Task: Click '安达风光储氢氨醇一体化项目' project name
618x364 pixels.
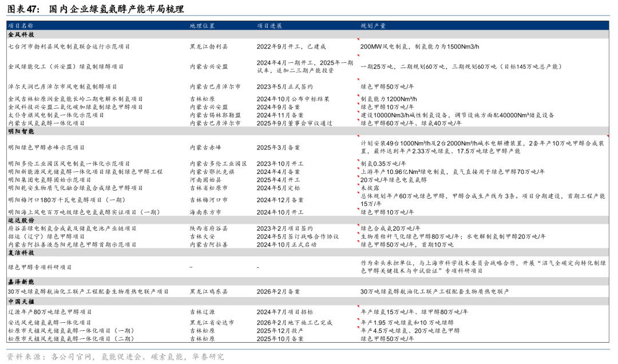Action: [50, 323]
